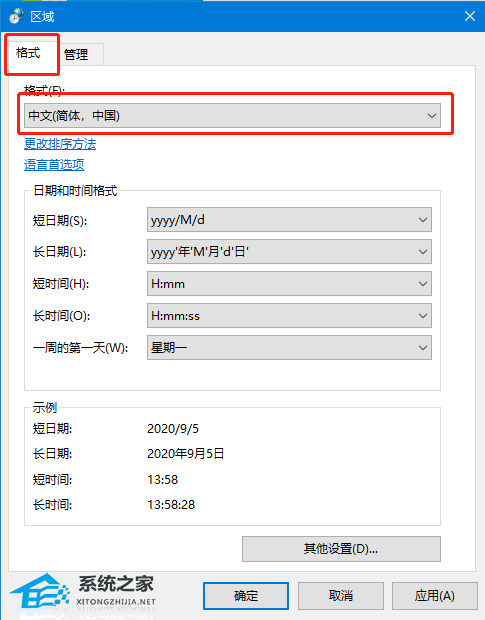
Task: Expand the 长时间 H:mm:ss dropdown
Action: (289, 316)
